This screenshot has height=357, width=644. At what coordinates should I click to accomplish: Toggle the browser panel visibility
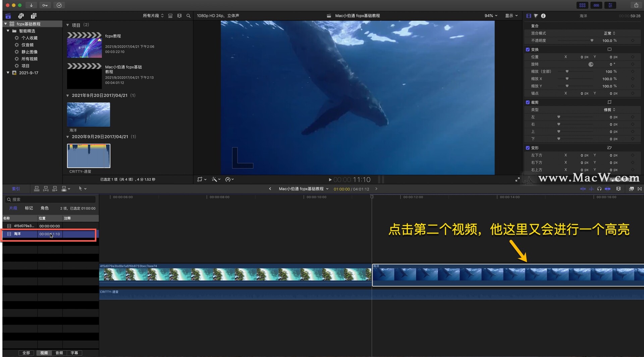point(582,5)
